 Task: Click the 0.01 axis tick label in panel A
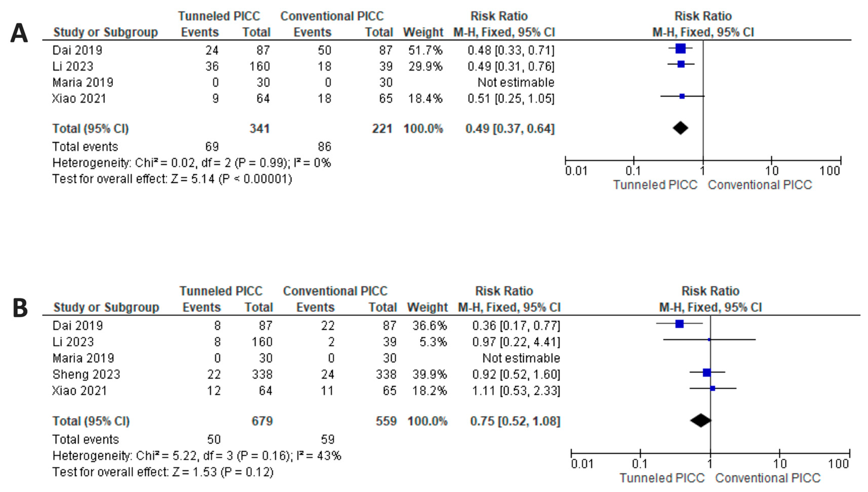click(x=576, y=171)
